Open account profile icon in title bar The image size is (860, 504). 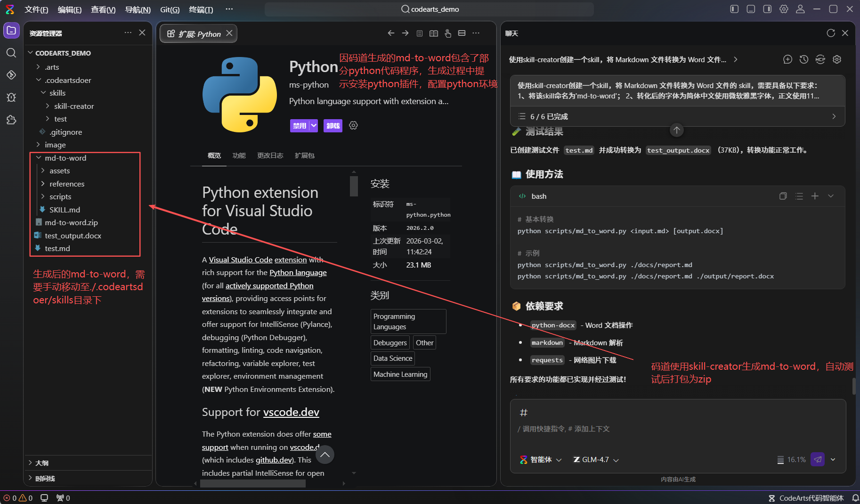point(800,9)
